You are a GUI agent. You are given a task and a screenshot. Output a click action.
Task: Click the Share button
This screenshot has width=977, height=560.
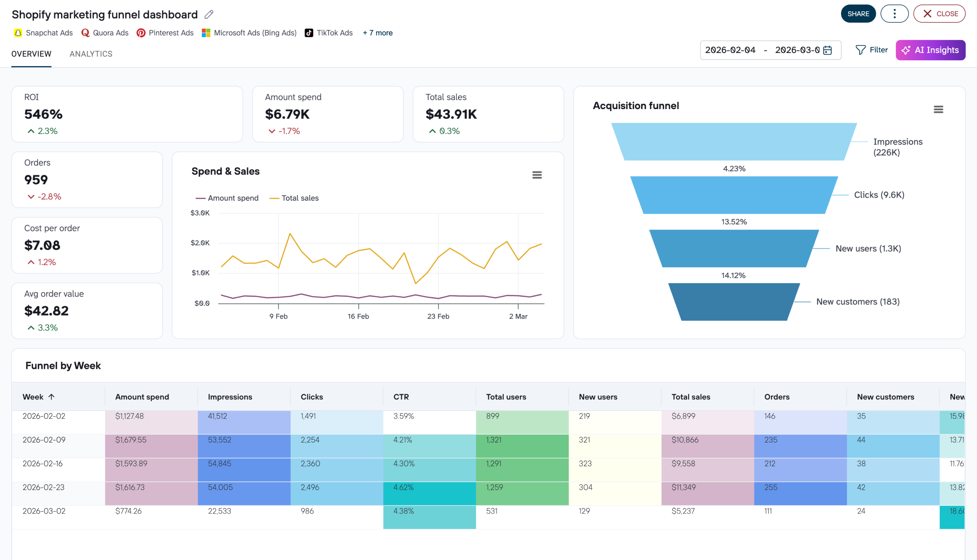pos(858,13)
